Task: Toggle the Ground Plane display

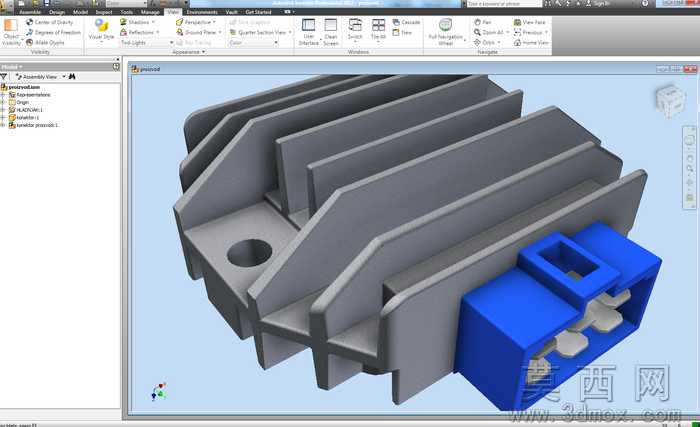Action: [196, 32]
